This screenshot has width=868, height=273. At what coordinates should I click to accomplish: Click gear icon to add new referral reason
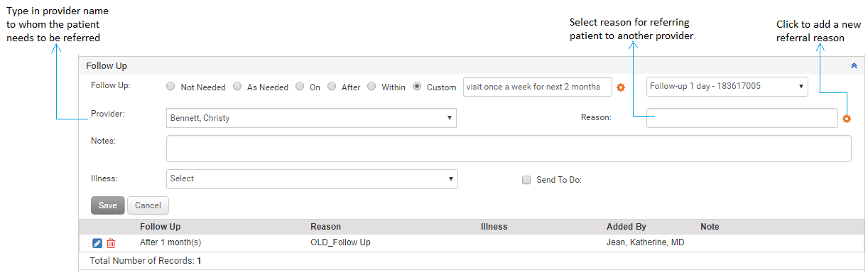click(847, 119)
